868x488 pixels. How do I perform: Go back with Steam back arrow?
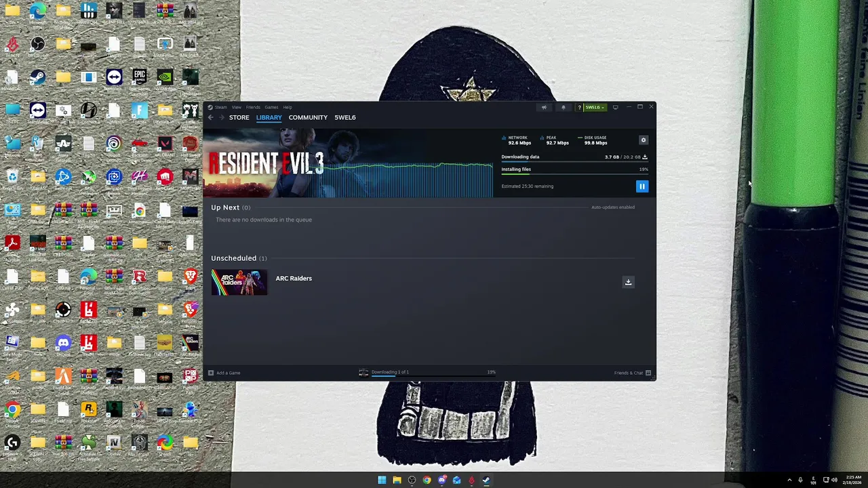210,117
